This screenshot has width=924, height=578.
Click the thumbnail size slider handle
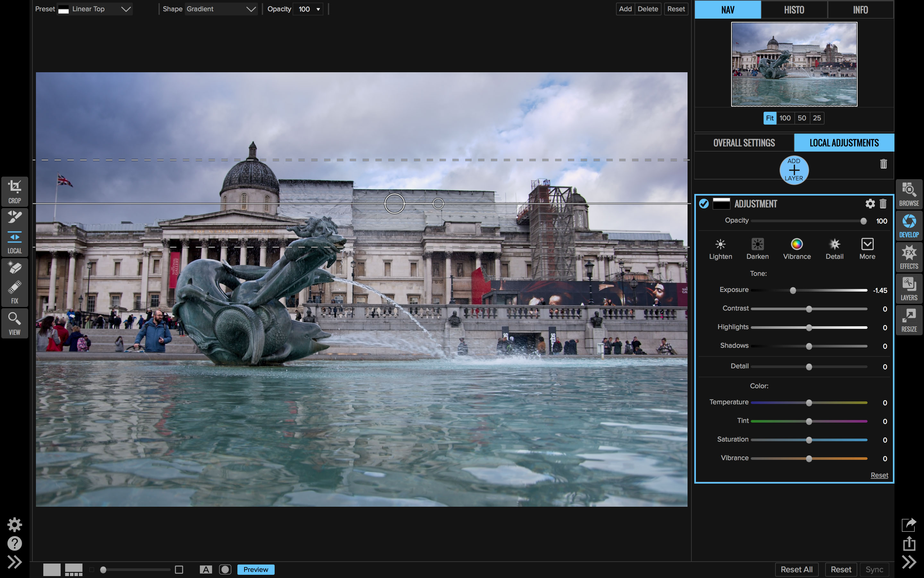[x=103, y=570]
